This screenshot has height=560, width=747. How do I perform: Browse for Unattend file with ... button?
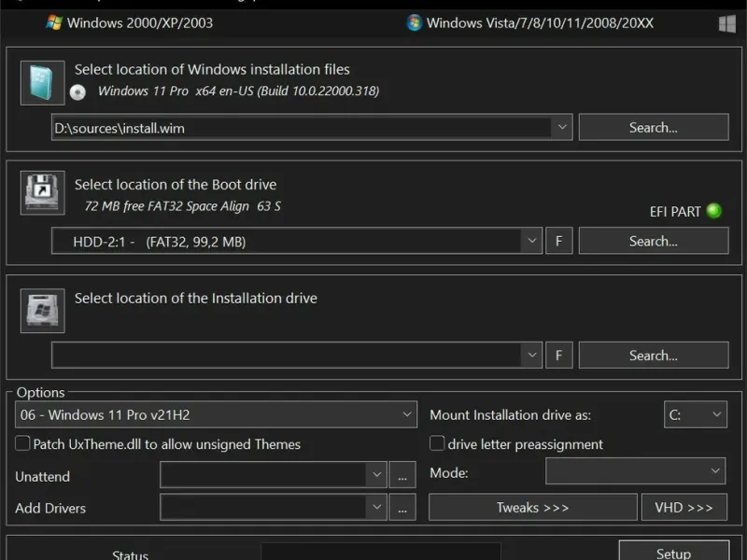(402, 474)
